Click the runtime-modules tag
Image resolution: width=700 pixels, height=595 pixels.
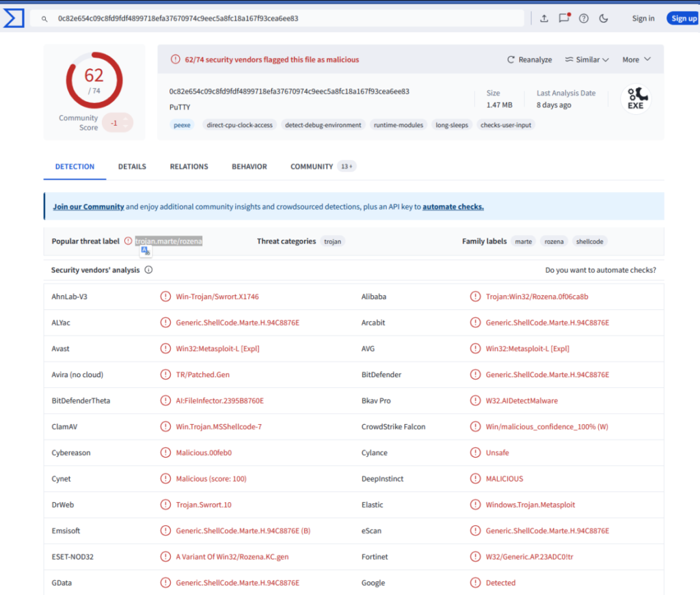tap(399, 125)
